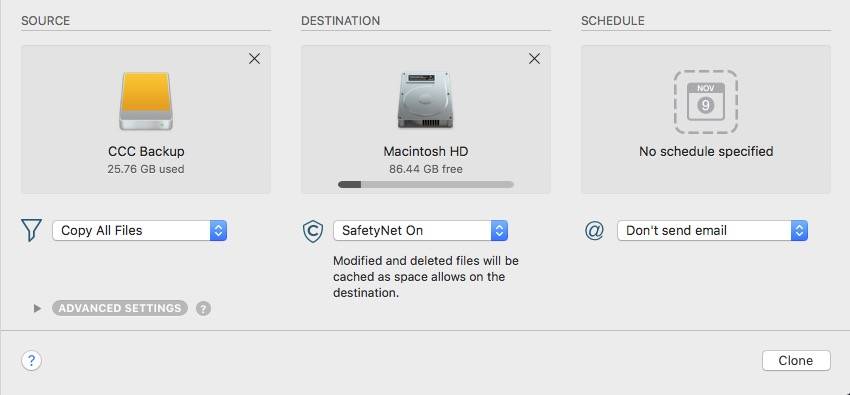The width and height of the screenshot is (850, 395).
Task: Clear the Macintosh HD destination
Action: 534,59
